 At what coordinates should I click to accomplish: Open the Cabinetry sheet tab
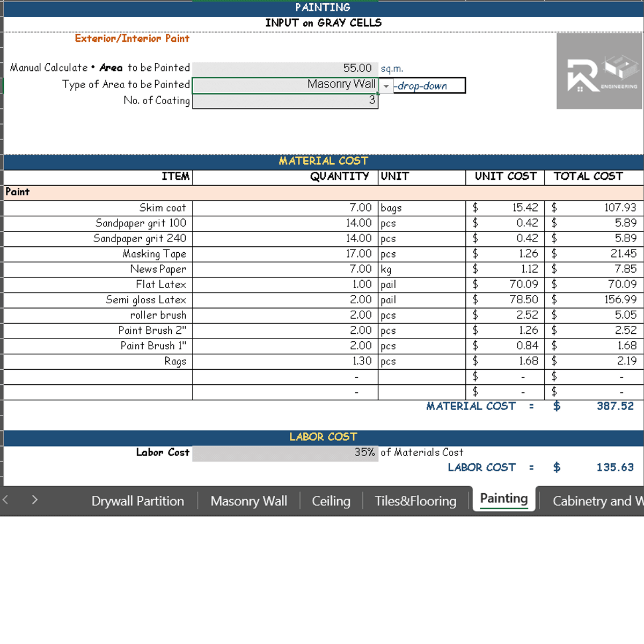596,501
